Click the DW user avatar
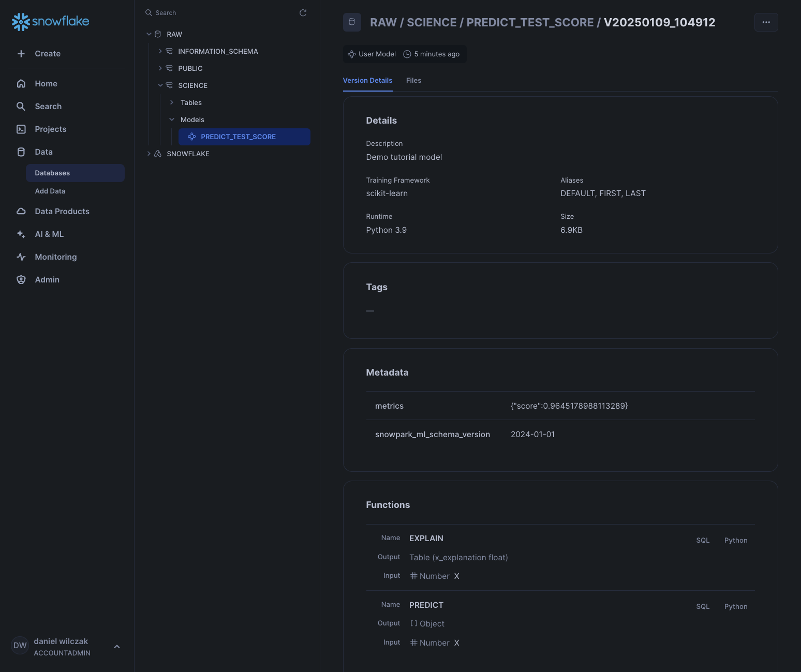Image resolution: width=801 pixels, height=672 pixels. pos(20,646)
